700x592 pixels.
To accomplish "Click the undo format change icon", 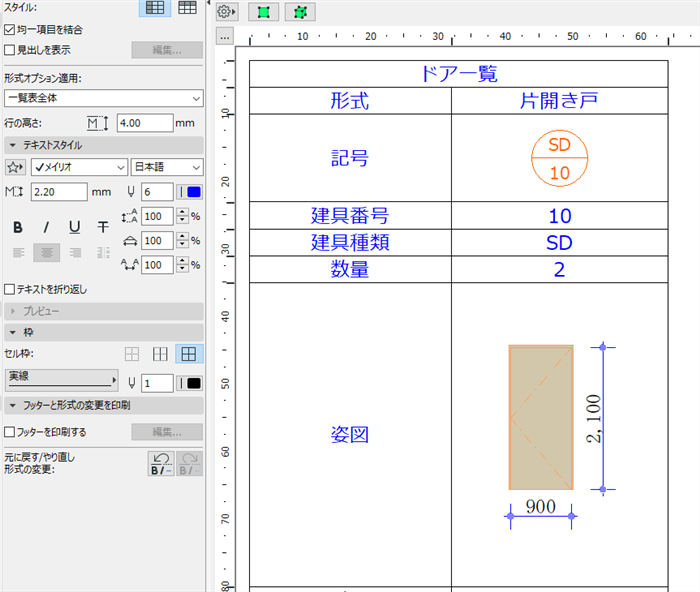I will pyautogui.click(x=161, y=463).
